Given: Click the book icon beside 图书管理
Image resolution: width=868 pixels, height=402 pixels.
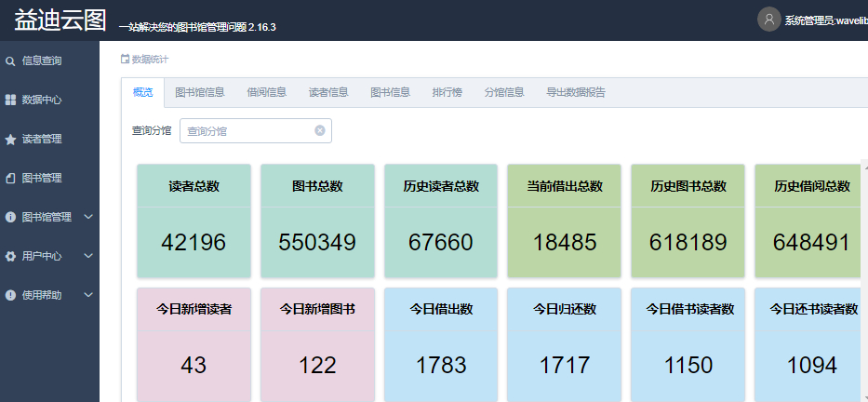Looking at the screenshot, I should coord(10,178).
